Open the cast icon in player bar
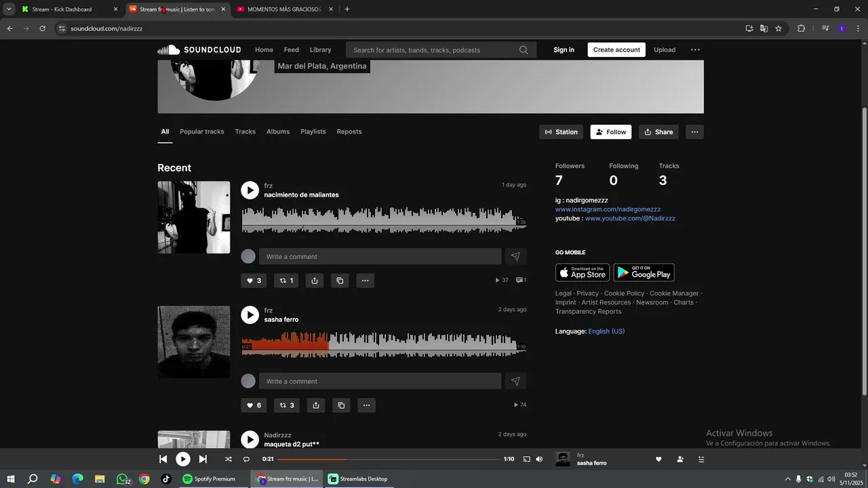The image size is (868, 488). coord(526,459)
